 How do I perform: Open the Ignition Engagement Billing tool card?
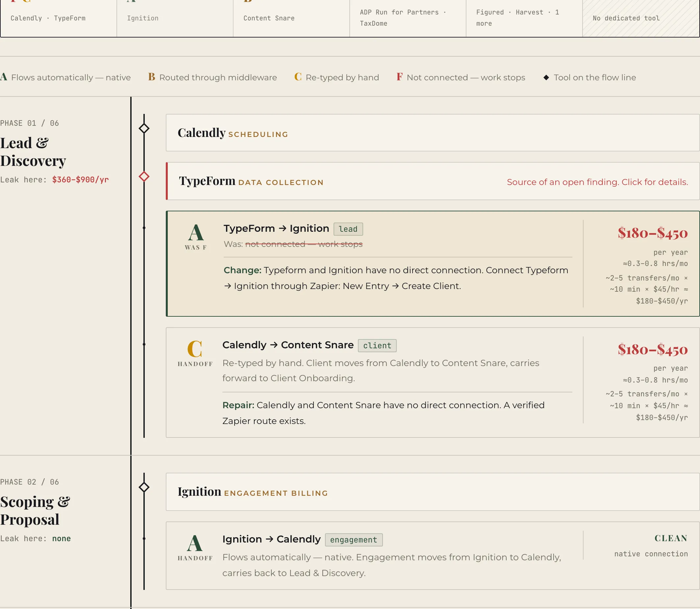[433, 492]
